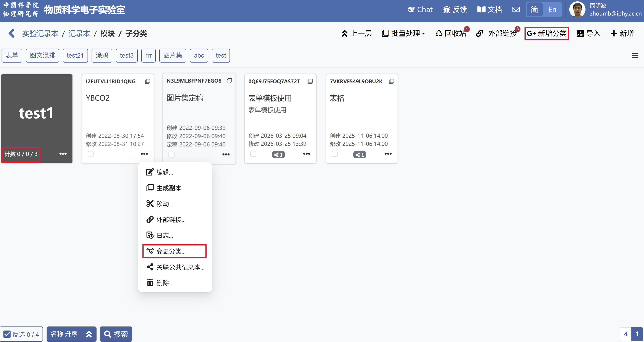This screenshot has width=644, height=342.
Task: Click the 导入 zip import icon
Action: (580, 34)
